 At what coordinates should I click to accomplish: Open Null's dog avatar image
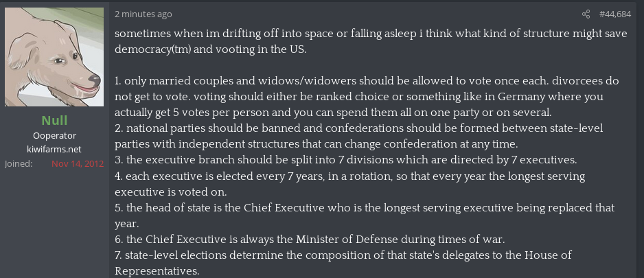coord(55,58)
